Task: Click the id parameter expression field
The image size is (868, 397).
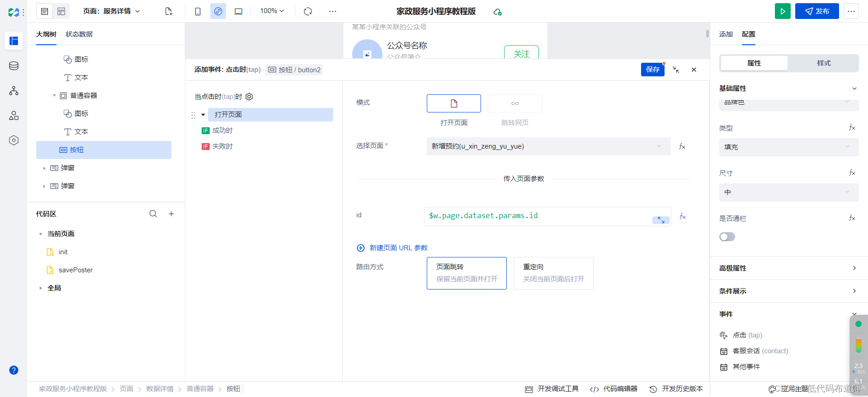Action: (547, 217)
